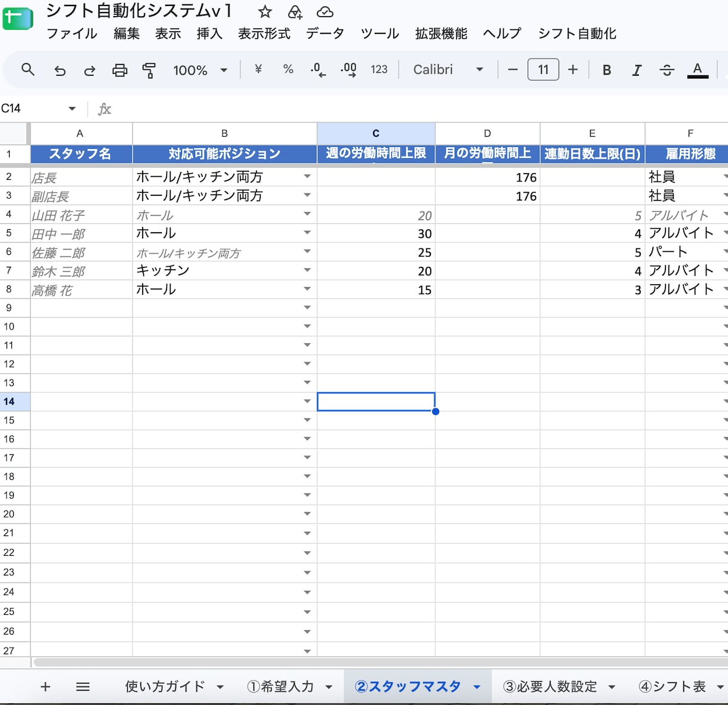Viewport: 728px width, 705px height.
Task: Open the ②スタッフマスタ tab options arrow
Action: [477, 687]
